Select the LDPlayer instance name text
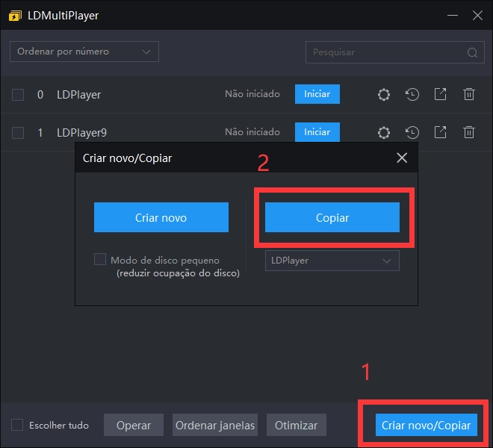The width and height of the screenshot is (493, 448). coord(79,95)
